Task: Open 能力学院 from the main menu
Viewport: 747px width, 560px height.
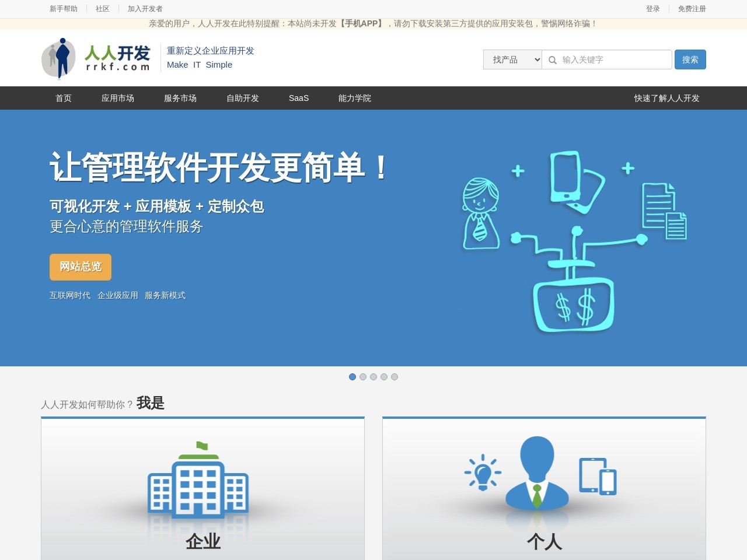Action: (355, 98)
